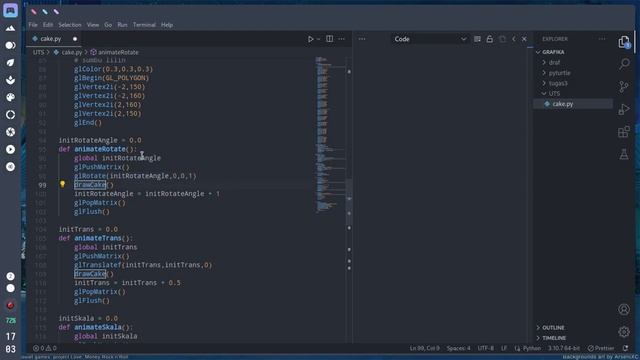This screenshot has width=640, height=360.
Task: Click the play circle icon in the dock
Action: tap(10, 149)
